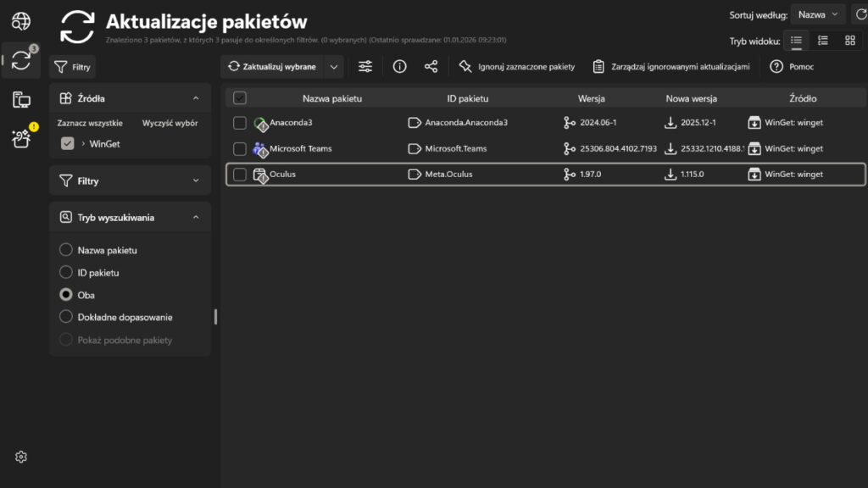Open the package info icon on the toolbar
Screen dimensions: 868x488
(x=399, y=66)
